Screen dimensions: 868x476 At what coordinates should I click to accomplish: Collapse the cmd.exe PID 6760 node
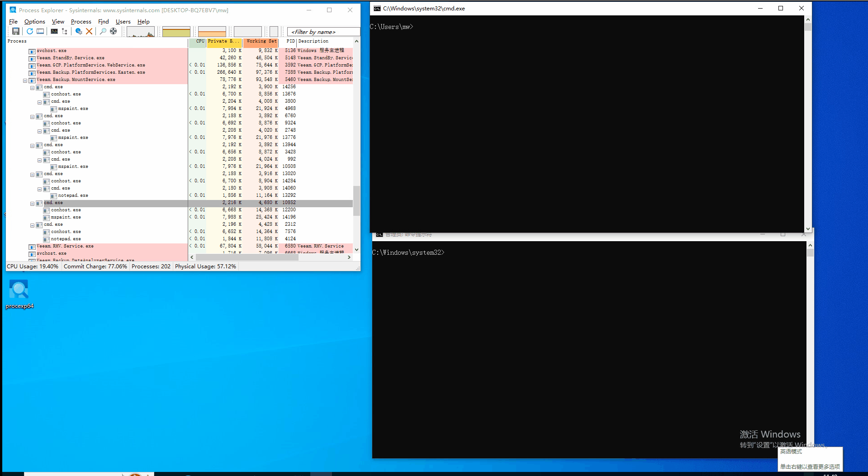[x=32, y=117]
